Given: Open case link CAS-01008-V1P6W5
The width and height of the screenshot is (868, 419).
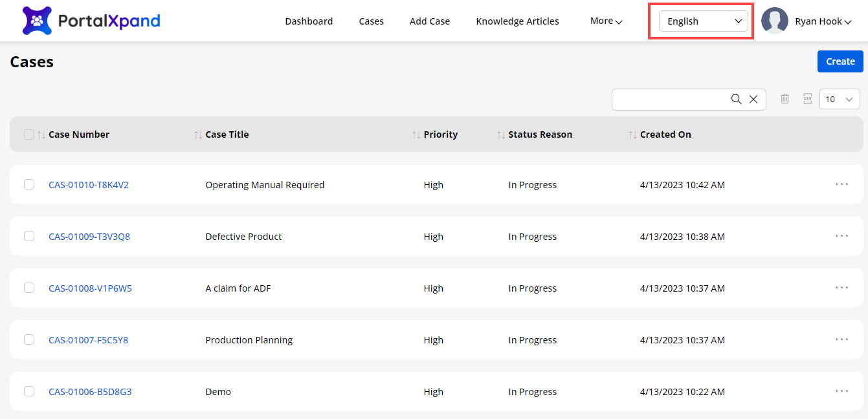Looking at the screenshot, I should tap(90, 288).
